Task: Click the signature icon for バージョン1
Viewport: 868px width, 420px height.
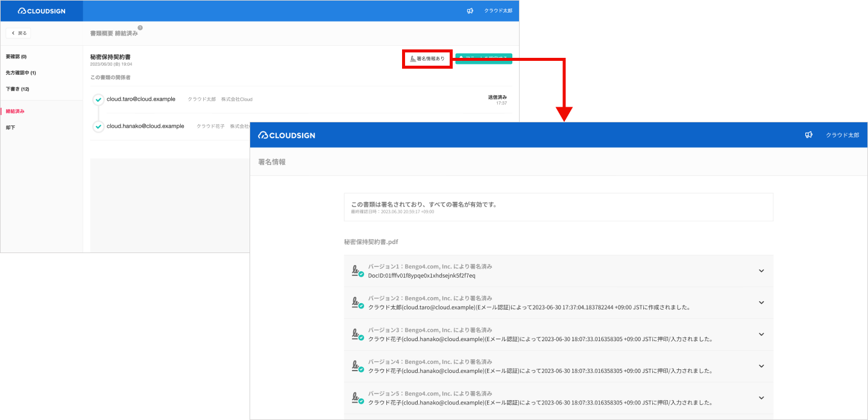Action: 357,271
